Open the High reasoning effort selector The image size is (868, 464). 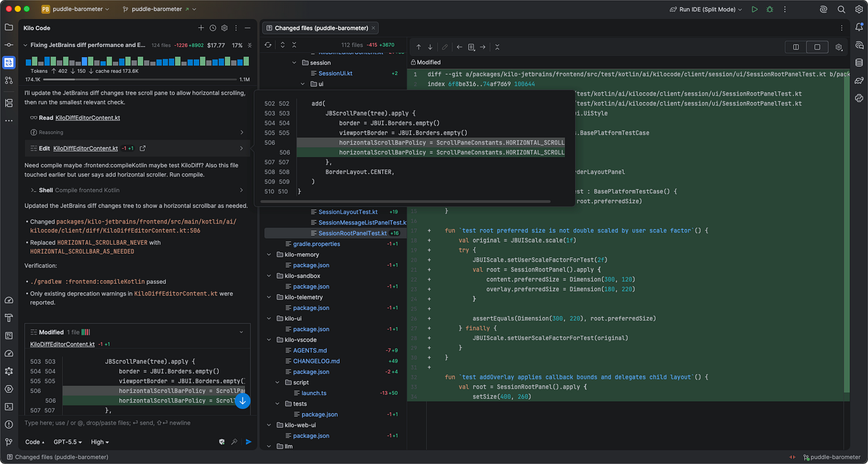[x=100, y=442]
